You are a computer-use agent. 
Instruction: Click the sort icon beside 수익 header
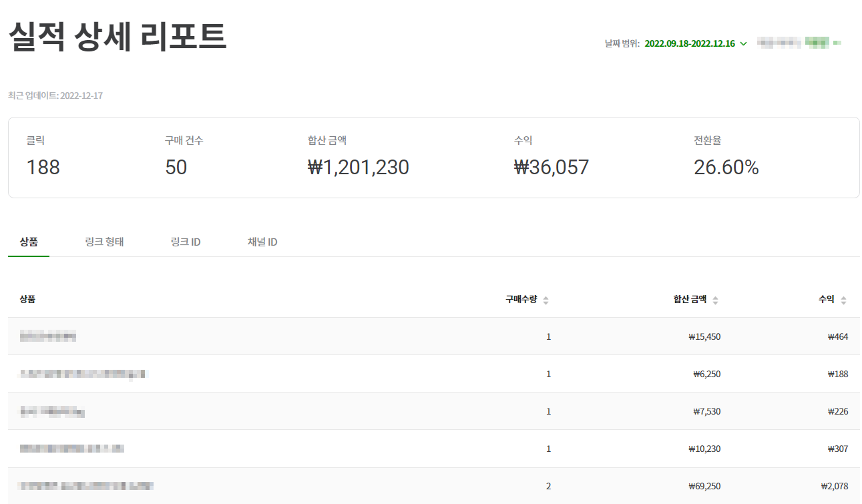click(843, 300)
